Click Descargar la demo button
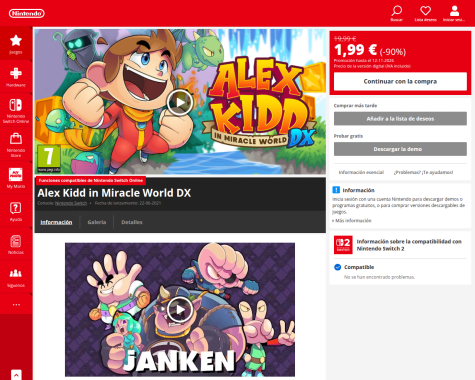The height and width of the screenshot is (380, 475). 400,149
